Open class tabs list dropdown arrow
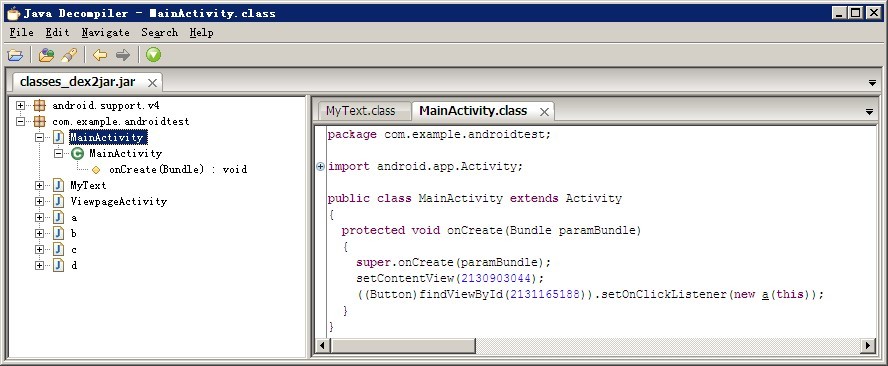 [x=869, y=112]
